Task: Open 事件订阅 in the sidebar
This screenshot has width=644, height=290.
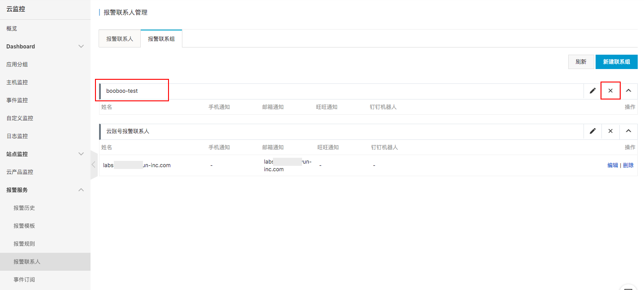Action: [x=24, y=280]
